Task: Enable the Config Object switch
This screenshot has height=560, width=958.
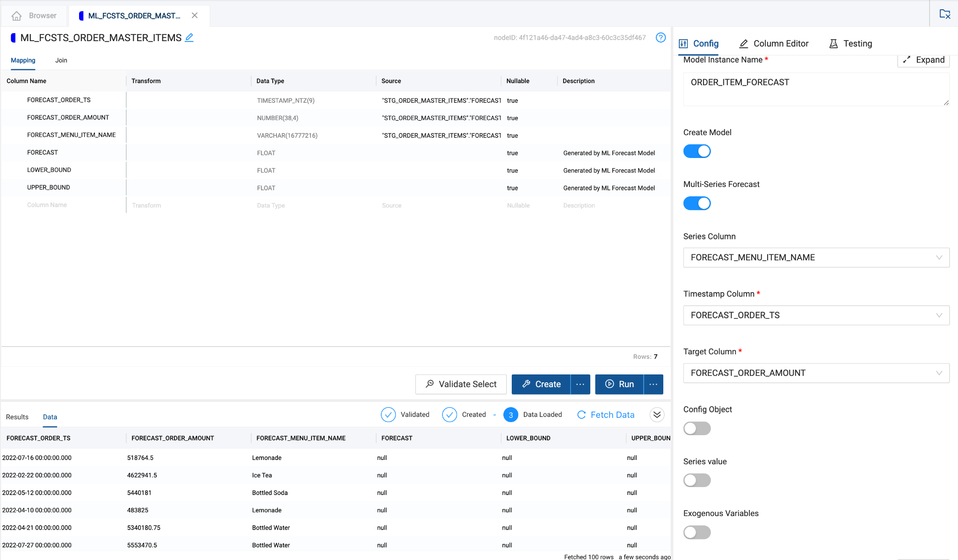Action: (x=697, y=428)
